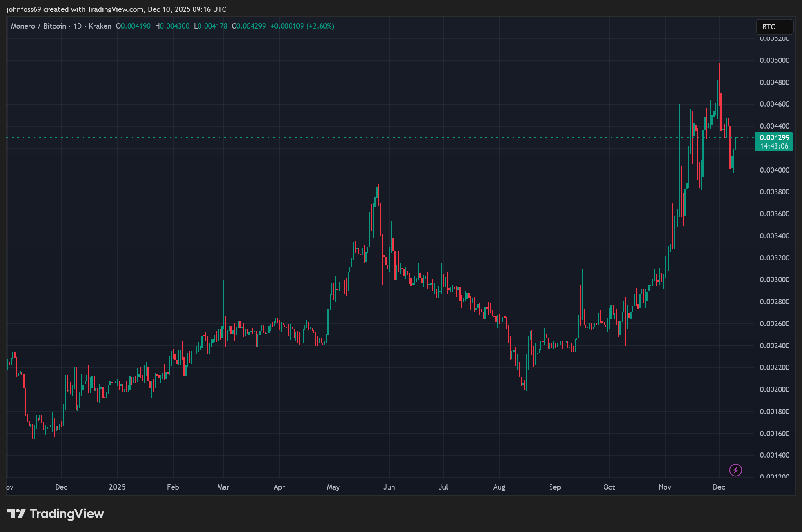Click the high value H0.004300
This screenshot has height=532, width=802.
(x=172, y=26)
